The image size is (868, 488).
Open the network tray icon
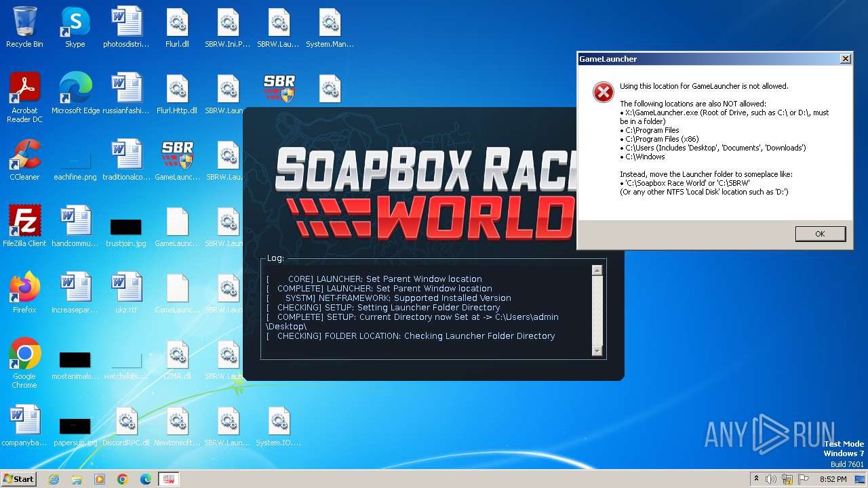(787, 479)
